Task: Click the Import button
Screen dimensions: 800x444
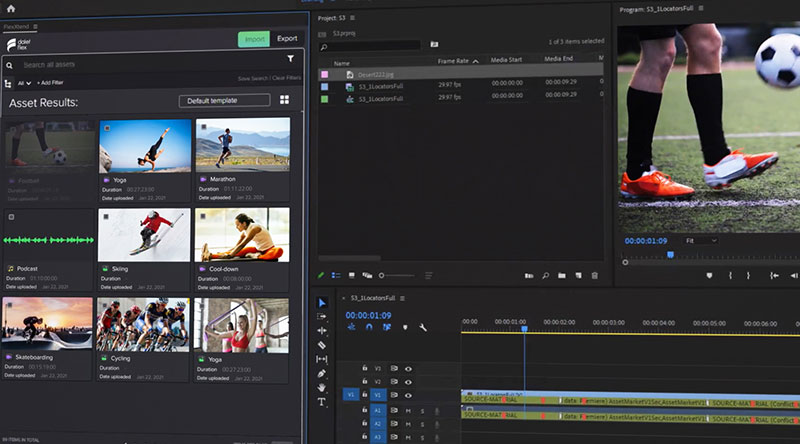Action: 254,39
